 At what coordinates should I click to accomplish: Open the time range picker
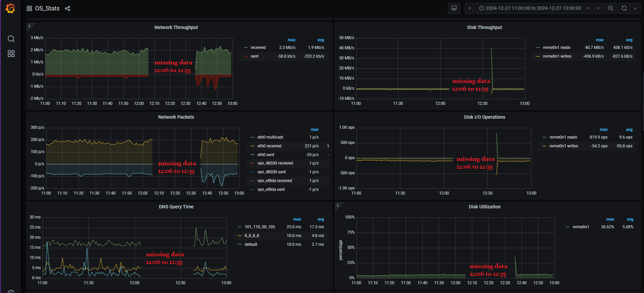534,8
